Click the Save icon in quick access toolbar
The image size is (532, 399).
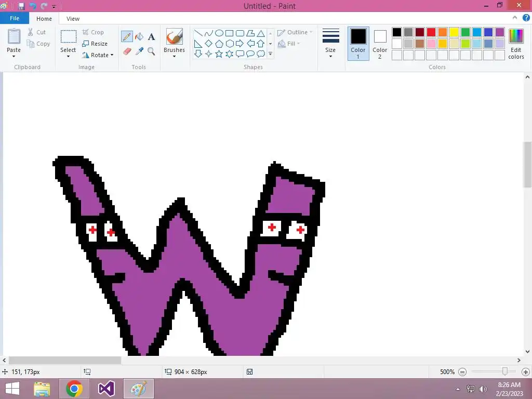(x=21, y=6)
